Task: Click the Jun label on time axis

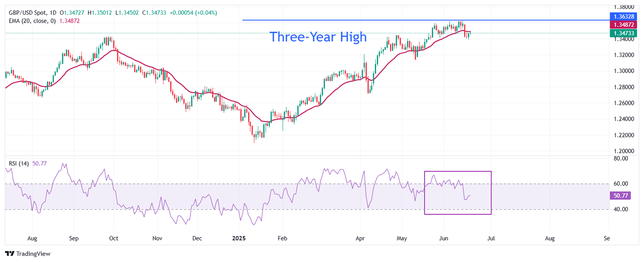Action: (x=444, y=239)
